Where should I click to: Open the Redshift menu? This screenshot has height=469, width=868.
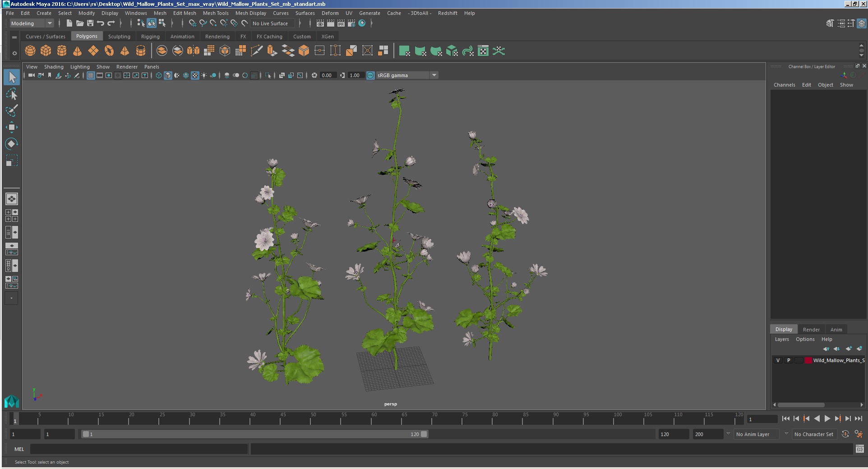pyautogui.click(x=448, y=13)
